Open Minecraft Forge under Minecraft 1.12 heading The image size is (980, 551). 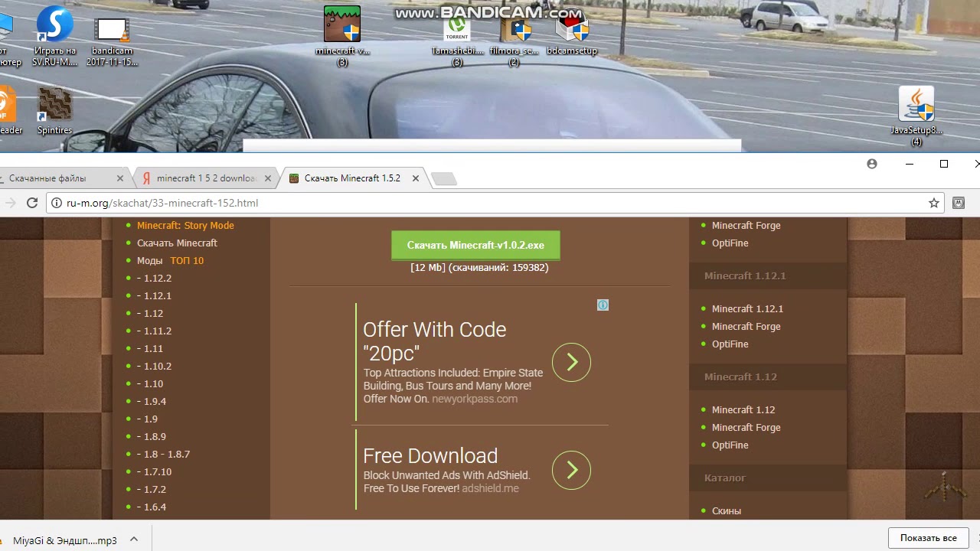click(746, 427)
